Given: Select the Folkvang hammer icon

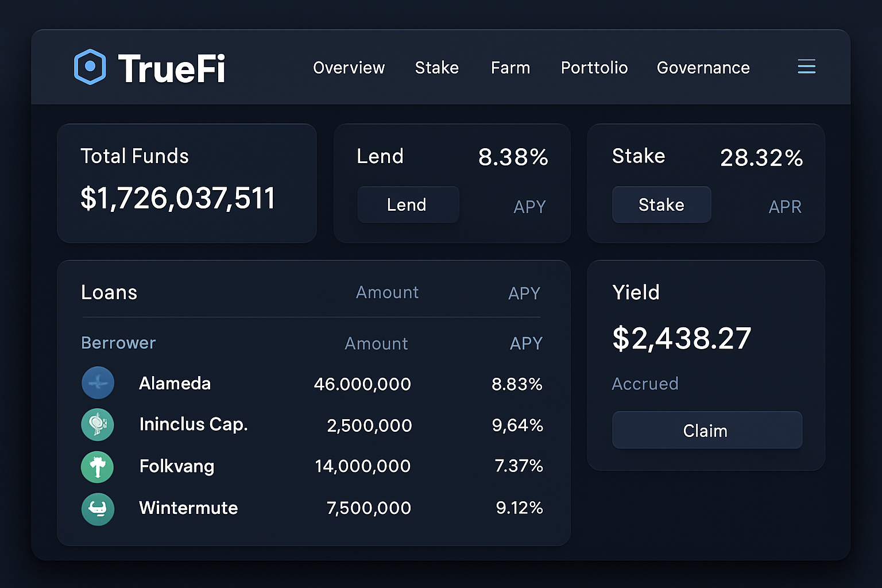Looking at the screenshot, I should (98, 467).
